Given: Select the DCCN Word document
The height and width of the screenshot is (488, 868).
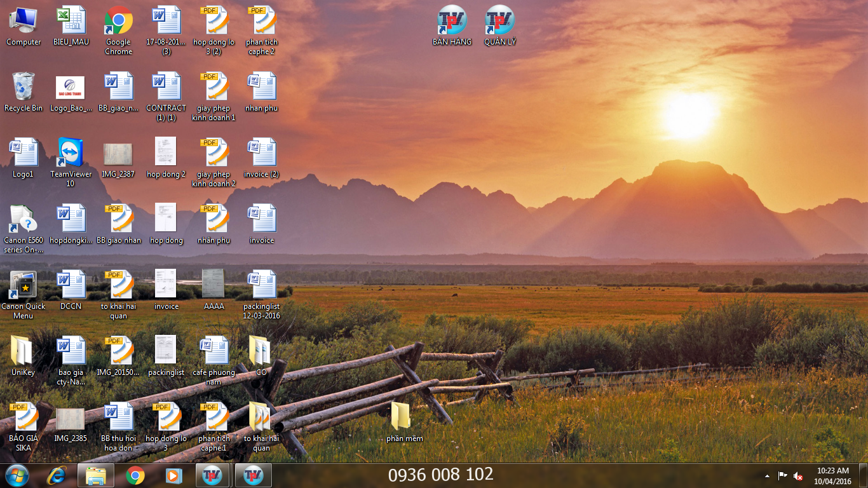Looking at the screenshot, I should pyautogui.click(x=71, y=290).
